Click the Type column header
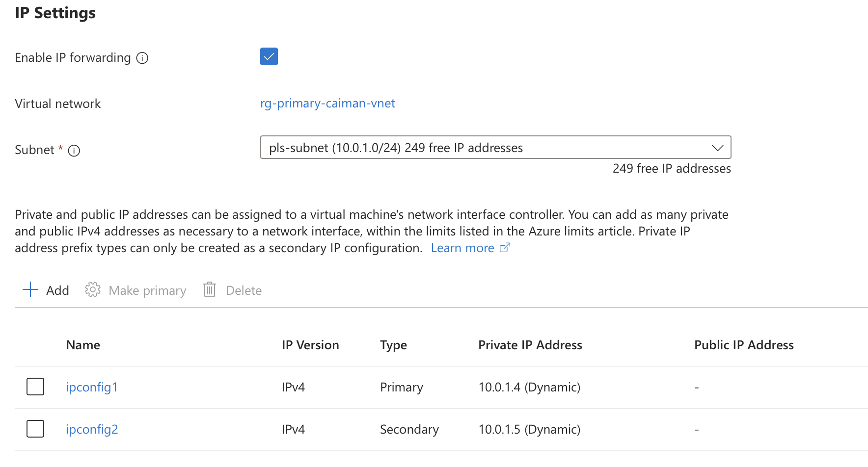868x467 pixels. [393, 345]
